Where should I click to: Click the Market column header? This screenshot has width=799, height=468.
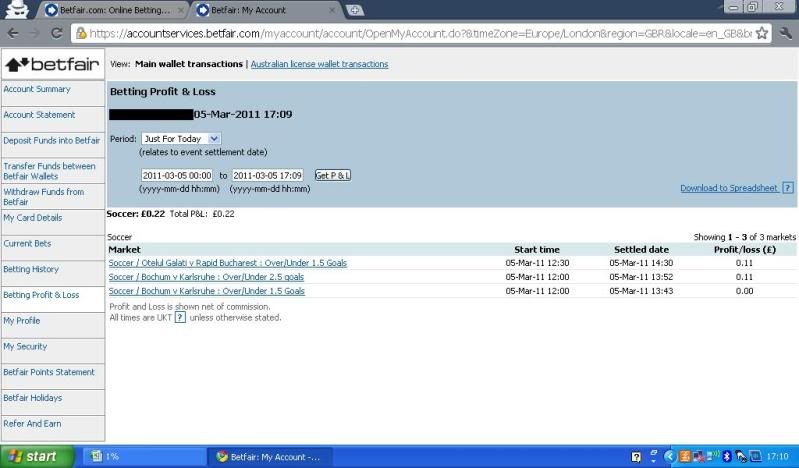124,250
